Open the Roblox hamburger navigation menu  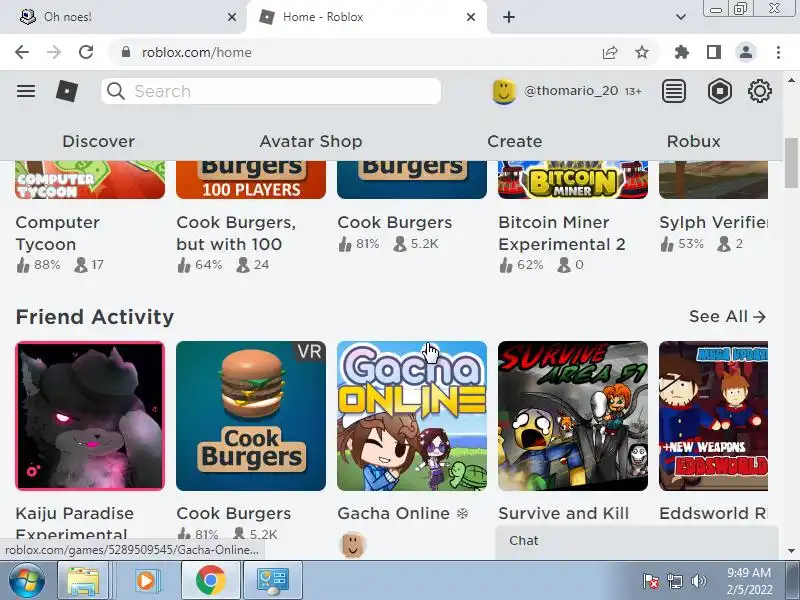pyautogui.click(x=26, y=91)
